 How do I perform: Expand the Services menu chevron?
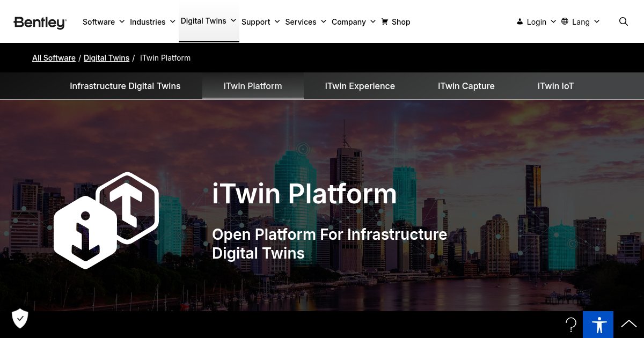pyautogui.click(x=323, y=21)
